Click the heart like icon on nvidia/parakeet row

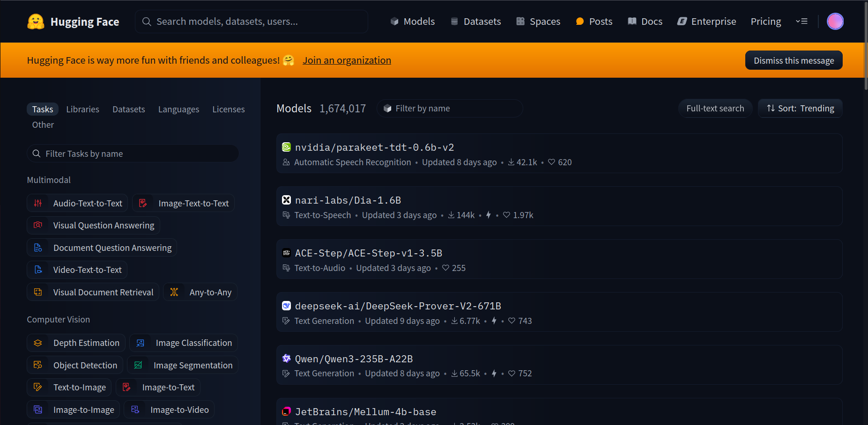point(552,162)
